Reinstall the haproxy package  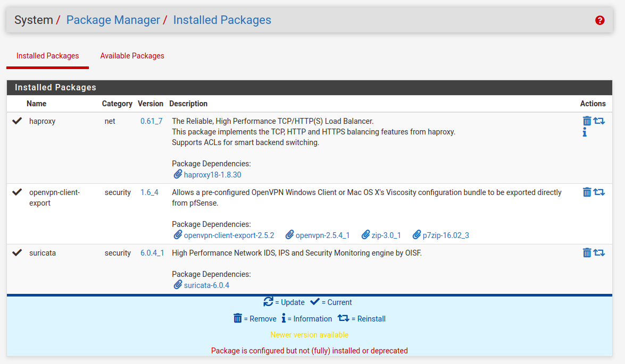(x=599, y=121)
